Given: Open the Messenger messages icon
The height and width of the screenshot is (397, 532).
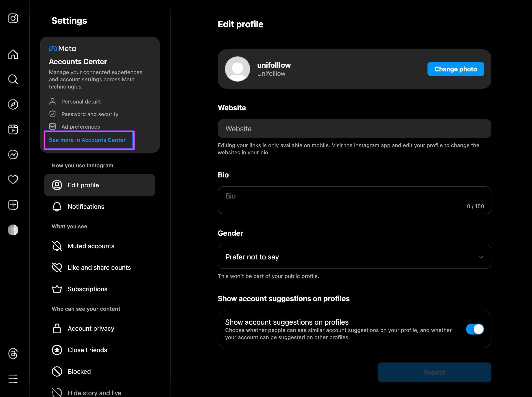Looking at the screenshot, I should 13,155.
